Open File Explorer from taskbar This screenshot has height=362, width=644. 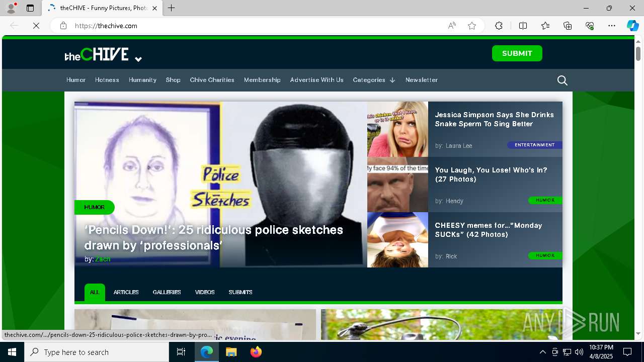[x=231, y=352]
